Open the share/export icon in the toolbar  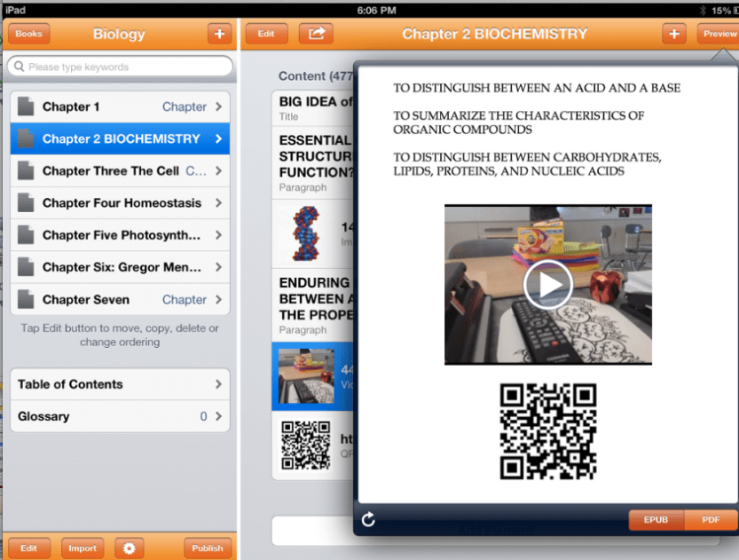(315, 33)
